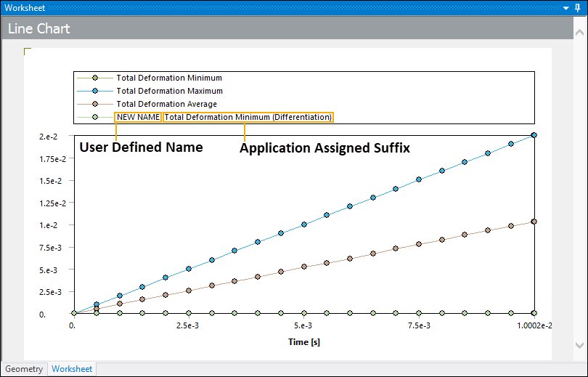Click the brown Average legend marker
The image size is (588, 377).
pos(95,104)
